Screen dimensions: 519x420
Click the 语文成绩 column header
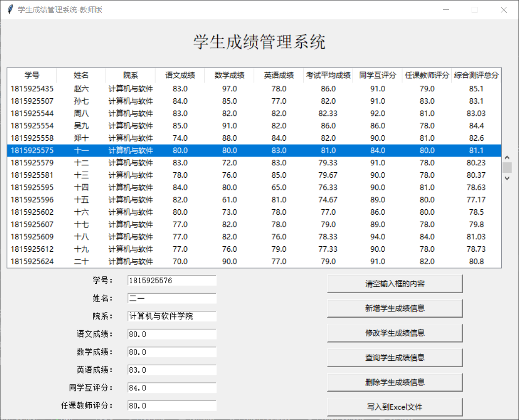180,76
